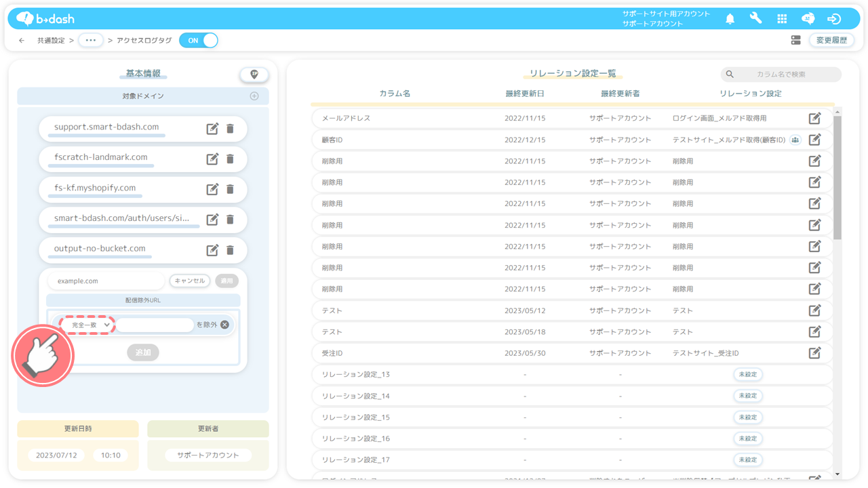Click the 追加 add button

point(143,352)
